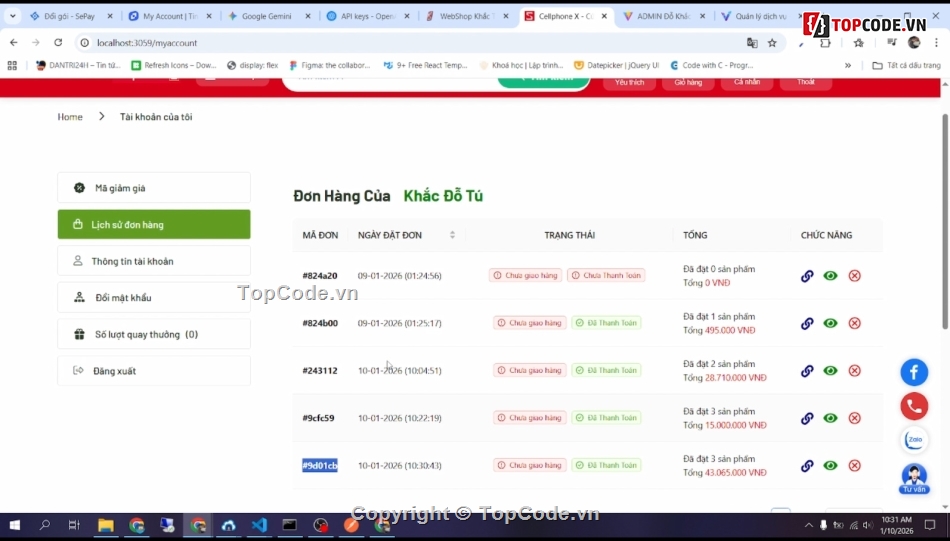Open Google Translate icon in address bar
The image size is (950, 541).
click(752, 42)
